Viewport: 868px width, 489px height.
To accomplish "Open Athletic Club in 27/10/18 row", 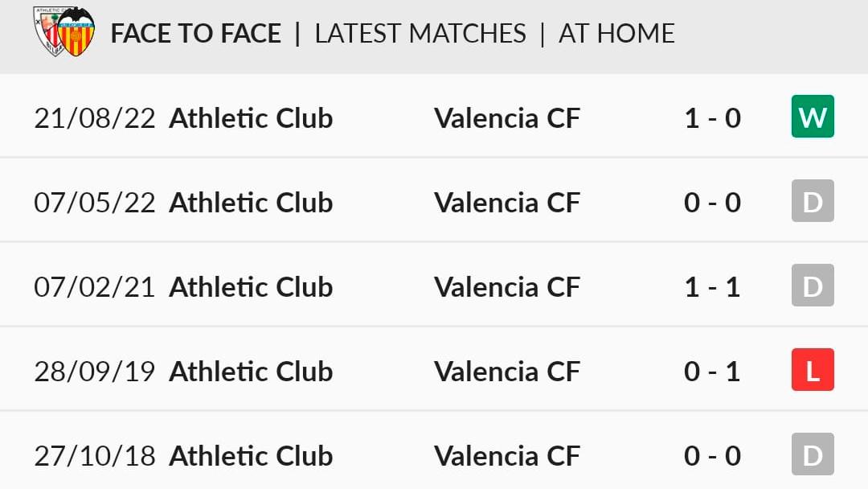I will [251, 456].
